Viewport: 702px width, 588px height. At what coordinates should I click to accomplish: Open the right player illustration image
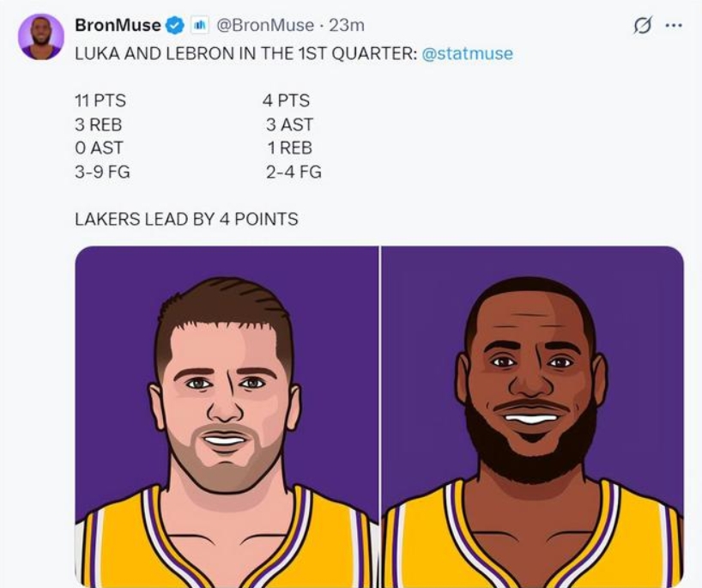(x=532, y=417)
